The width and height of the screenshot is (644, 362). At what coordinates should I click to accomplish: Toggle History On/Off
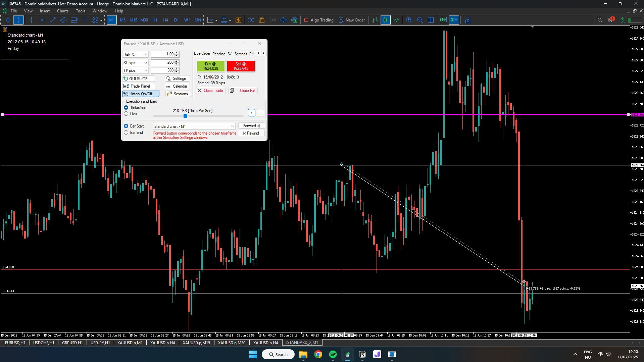pos(141,94)
